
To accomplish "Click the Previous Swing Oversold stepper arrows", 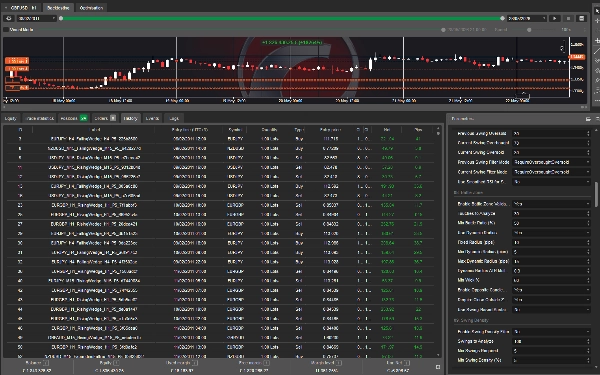I will click(588, 133).
